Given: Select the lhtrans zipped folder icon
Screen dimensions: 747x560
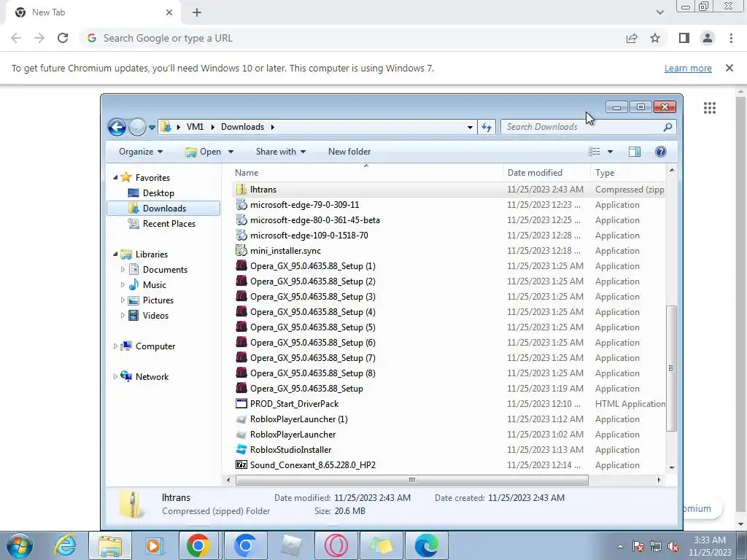Looking at the screenshot, I should click(x=241, y=190).
